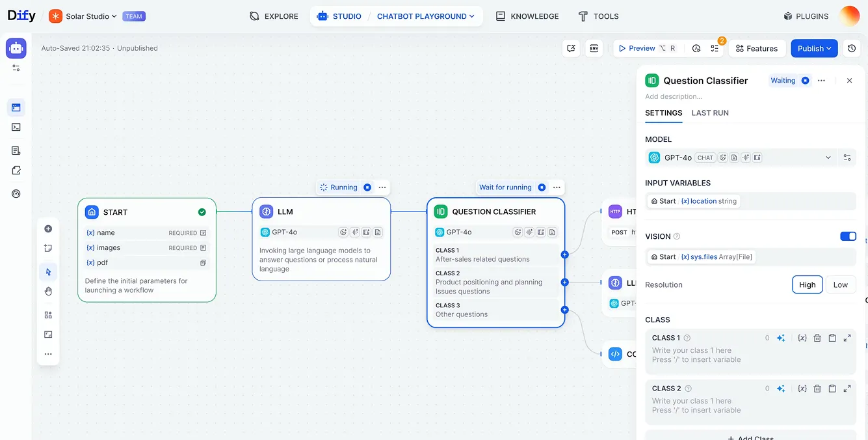The image size is (868, 440).
Task: Toggle the Vision switch off
Action: coord(848,236)
